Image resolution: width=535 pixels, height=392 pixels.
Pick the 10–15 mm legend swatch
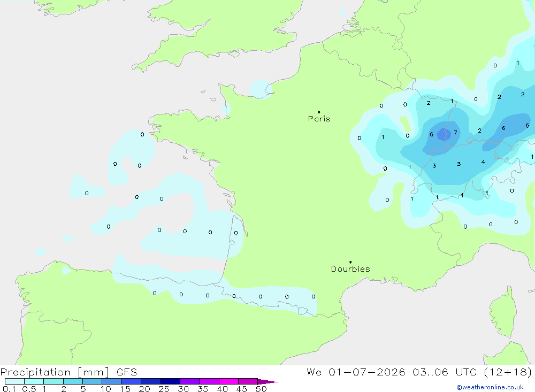(x=112, y=381)
